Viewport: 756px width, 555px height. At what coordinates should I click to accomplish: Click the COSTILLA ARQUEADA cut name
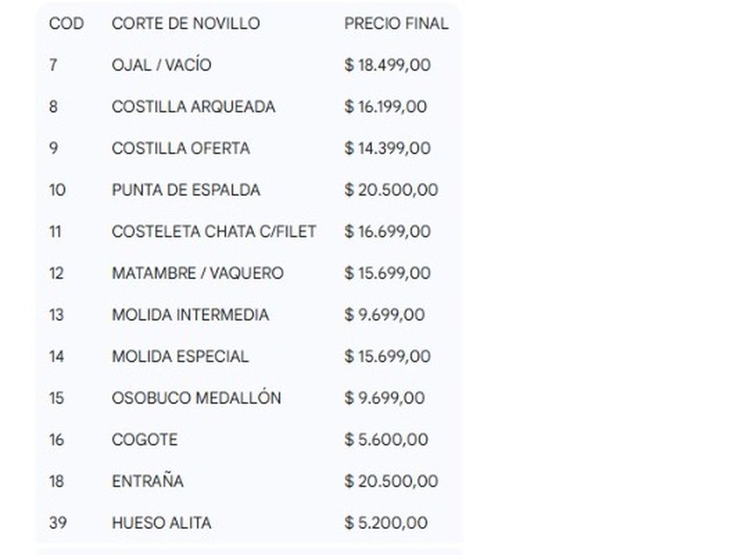tap(193, 107)
